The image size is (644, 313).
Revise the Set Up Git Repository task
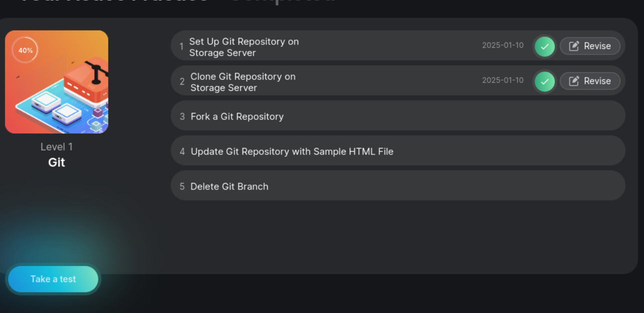click(x=590, y=46)
